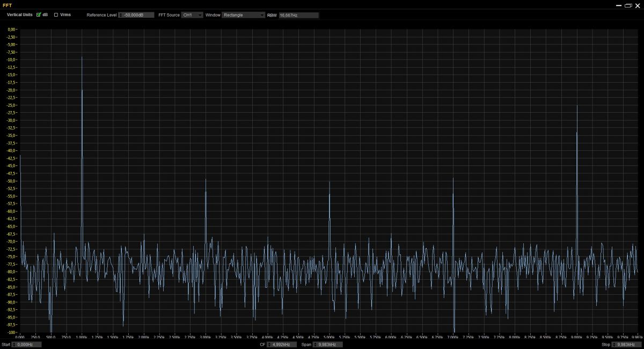The image size is (644, 349).
Task: Click the 3.000k harmonic peak
Action: [206, 180]
